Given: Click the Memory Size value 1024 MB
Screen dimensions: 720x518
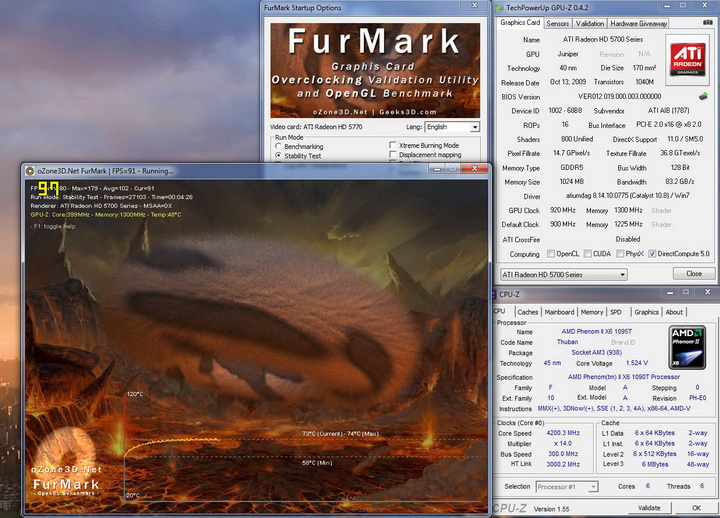Looking at the screenshot, I should click(571, 182).
